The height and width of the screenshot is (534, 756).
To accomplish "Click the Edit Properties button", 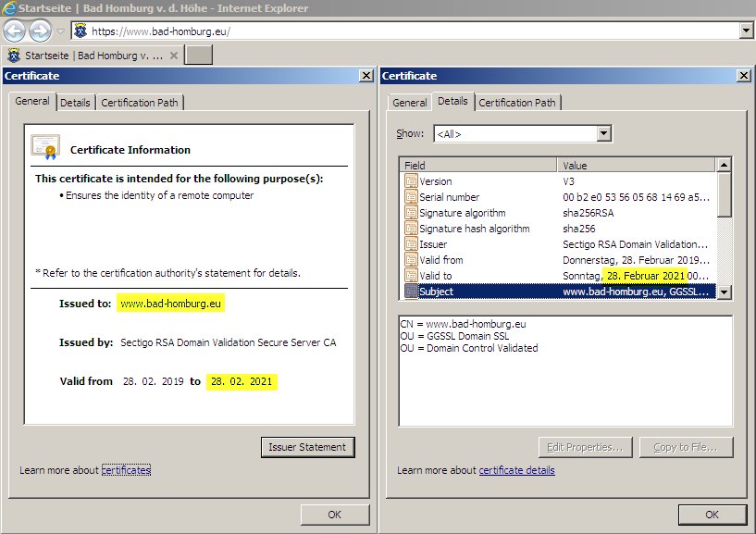I will click(586, 447).
